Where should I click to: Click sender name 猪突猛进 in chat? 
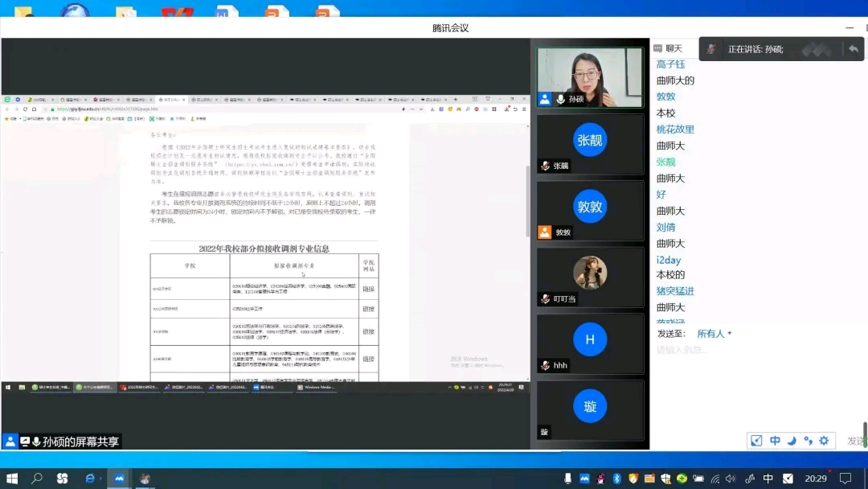[x=675, y=291]
